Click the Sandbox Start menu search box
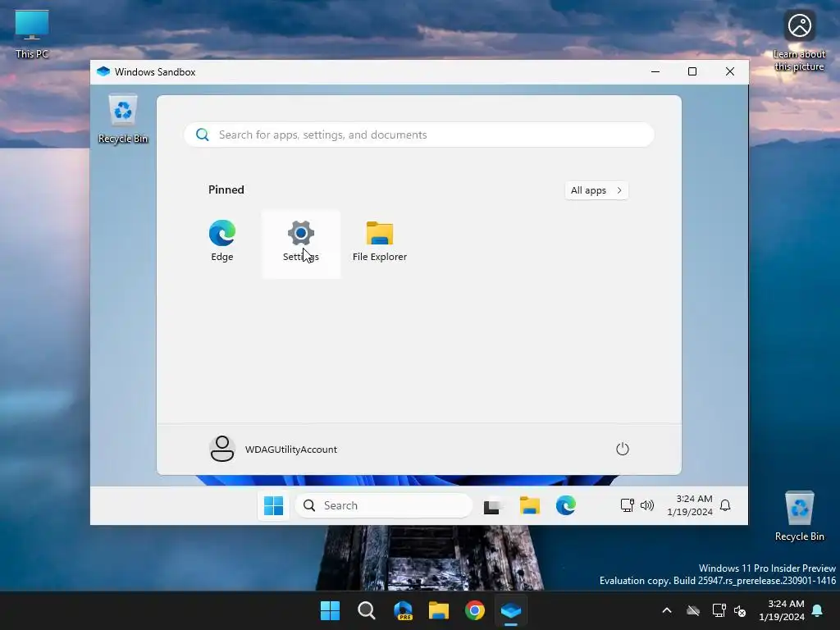This screenshot has width=840, height=630. [419, 135]
